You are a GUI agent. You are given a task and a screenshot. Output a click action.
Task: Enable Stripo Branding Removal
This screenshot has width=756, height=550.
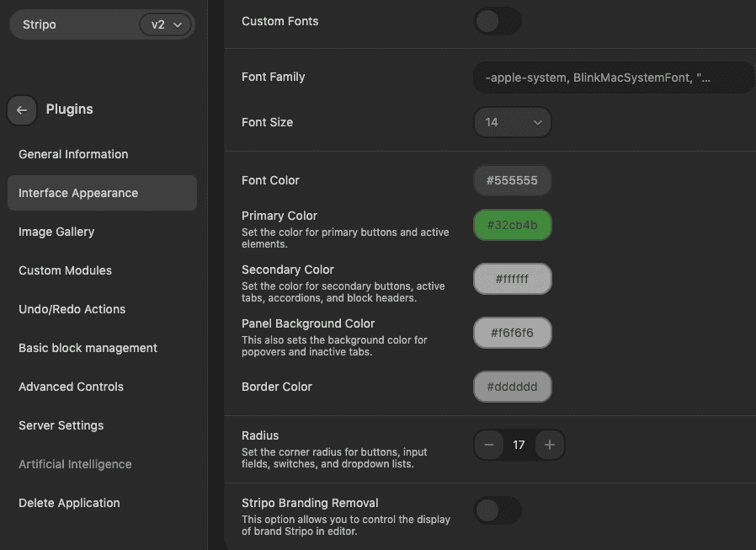(498, 510)
